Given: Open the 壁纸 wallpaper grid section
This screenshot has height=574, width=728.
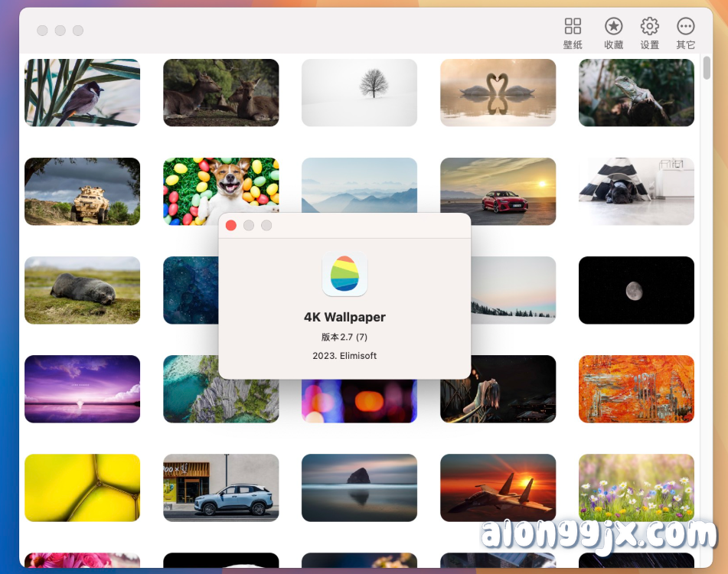Looking at the screenshot, I should [572, 31].
